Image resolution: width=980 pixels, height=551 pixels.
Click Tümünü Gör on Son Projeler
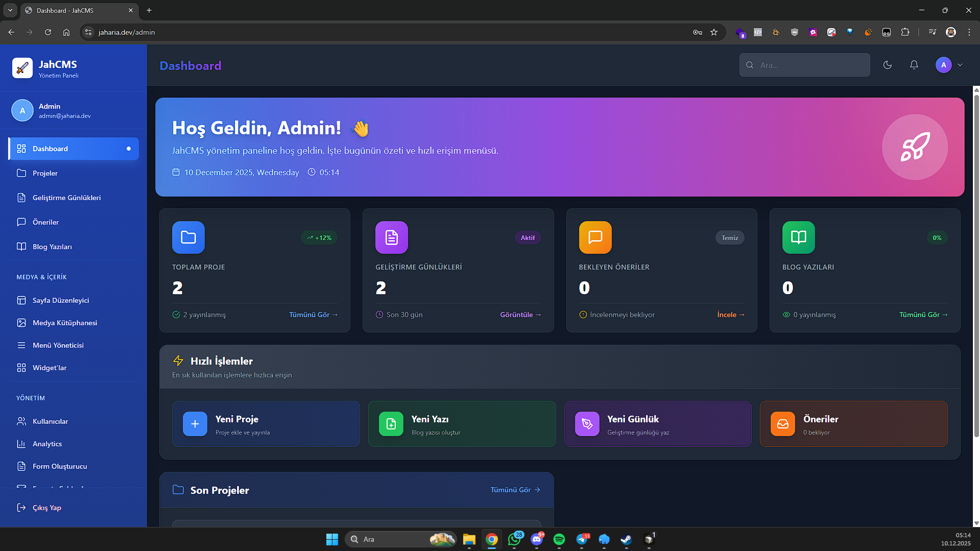click(515, 489)
